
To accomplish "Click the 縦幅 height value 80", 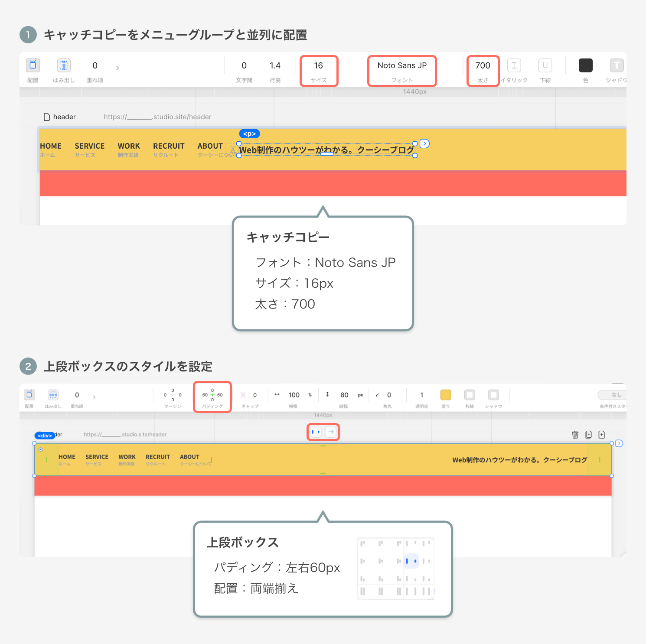I will (344, 395).
